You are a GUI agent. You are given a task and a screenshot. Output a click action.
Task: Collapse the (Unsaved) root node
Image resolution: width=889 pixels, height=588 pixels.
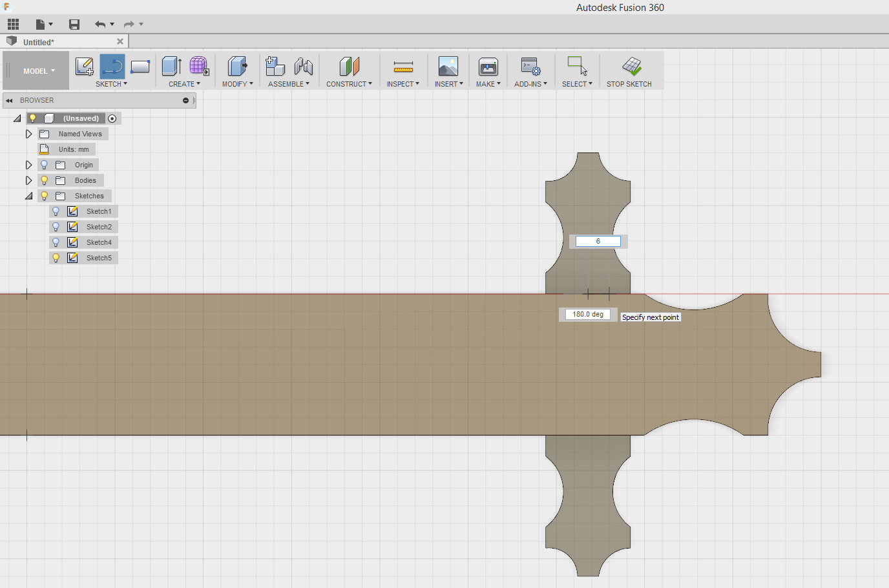click(x=17, y=118)
